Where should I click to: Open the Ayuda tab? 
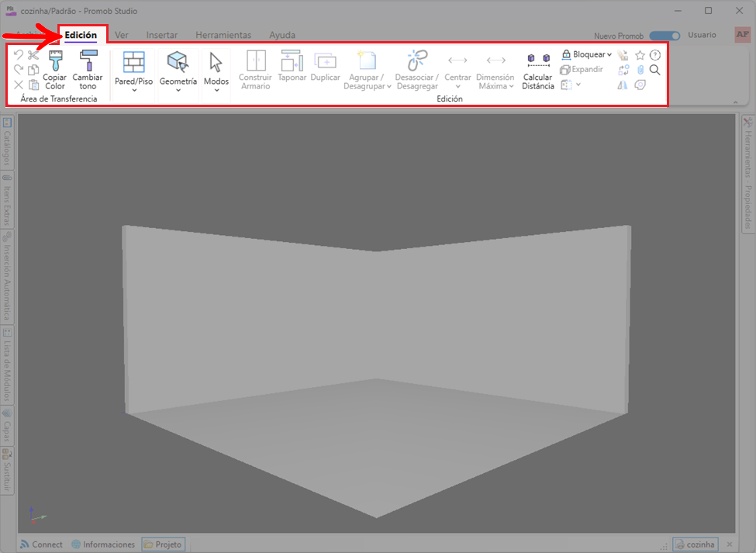(282, 35)
